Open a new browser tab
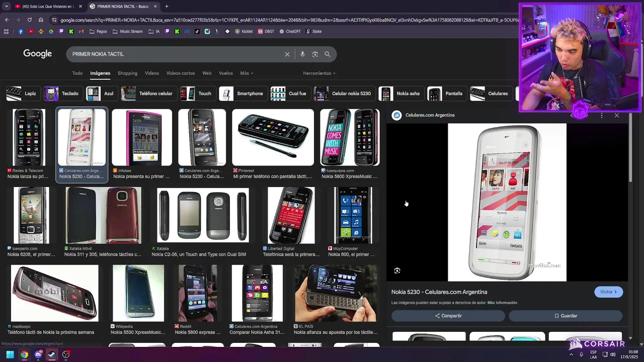 coord(167,7)
